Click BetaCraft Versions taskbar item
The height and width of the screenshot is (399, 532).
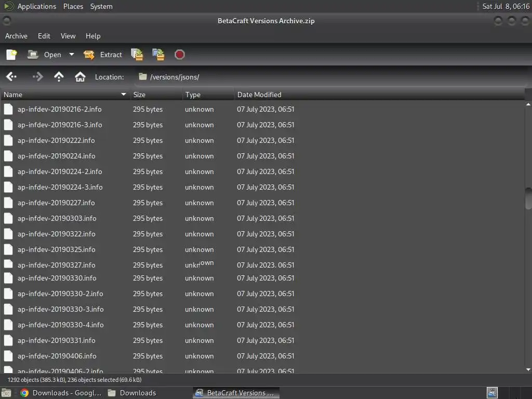pyautogui.click(x=236, y=393)
